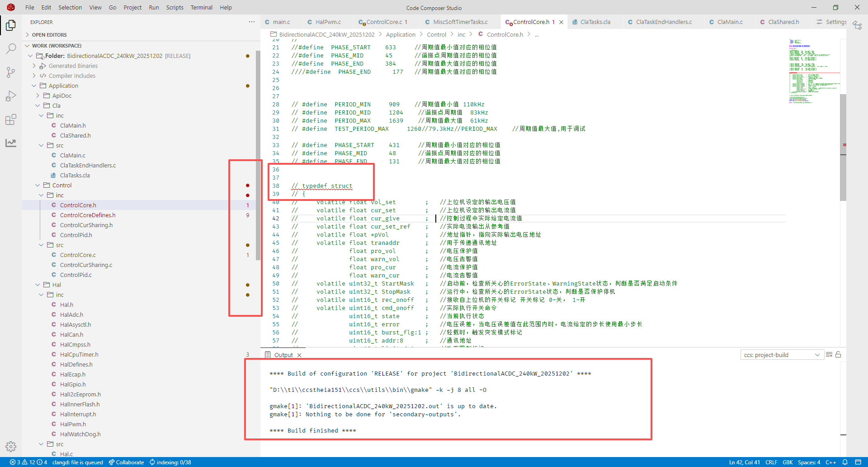Clear the output list icon
Image resolution: width=868 pixels, height=467 pixels.
coord(829,355)
